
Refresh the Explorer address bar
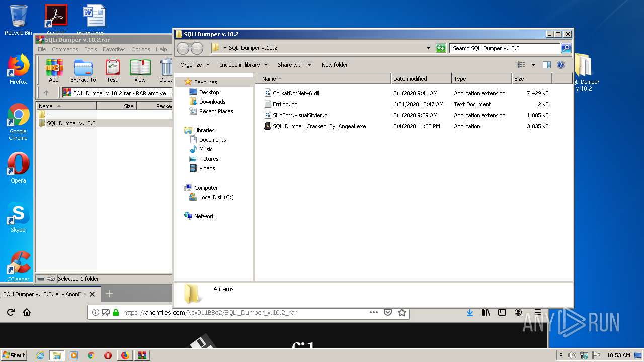pos(441,48)
